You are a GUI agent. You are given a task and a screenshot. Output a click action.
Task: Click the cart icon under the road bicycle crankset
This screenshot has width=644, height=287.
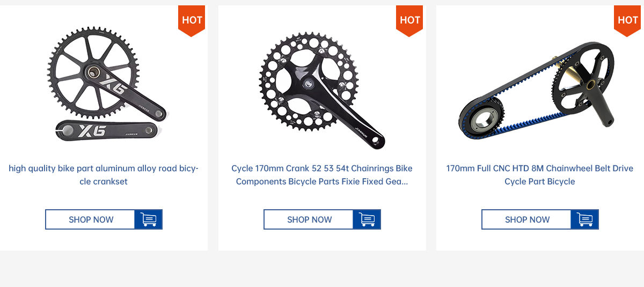[149, 219]
